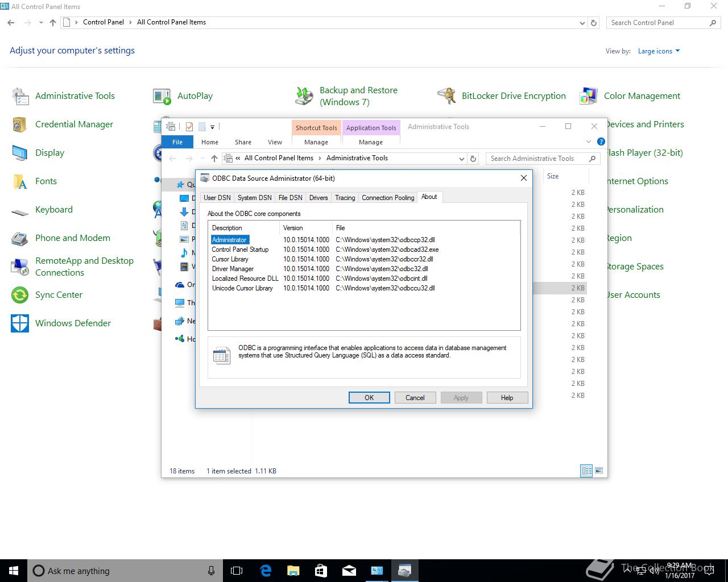Open Task View on the taskbar
The width and height of the screenshot is (728, 582).
click(x=237, y=571)
